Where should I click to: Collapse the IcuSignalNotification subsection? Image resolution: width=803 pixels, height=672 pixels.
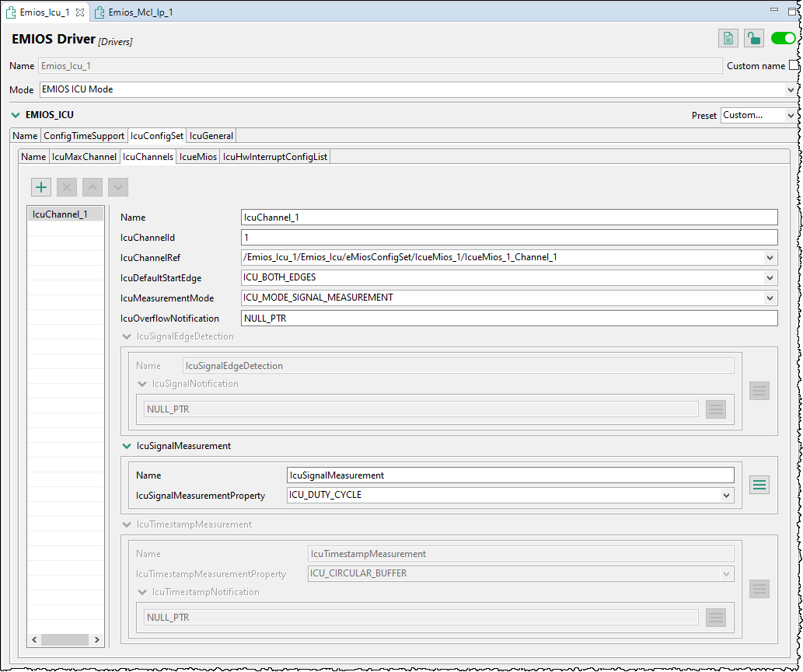pyautogui.click(x=142, y=384)
